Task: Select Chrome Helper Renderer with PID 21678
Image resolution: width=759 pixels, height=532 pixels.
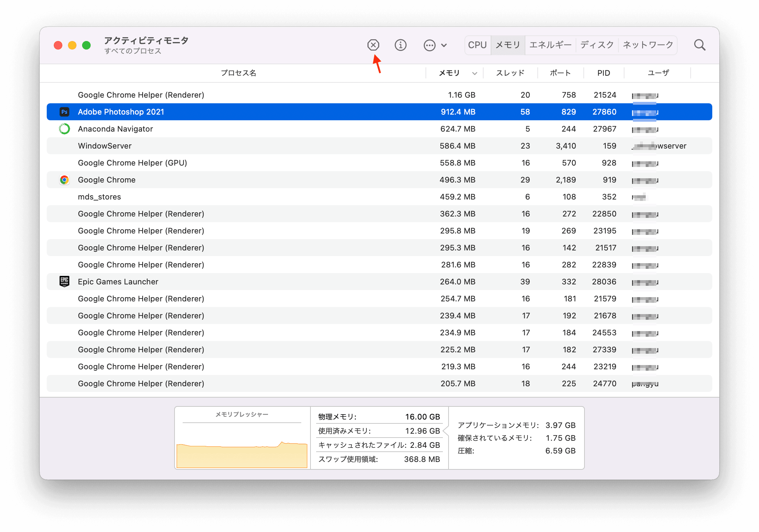Action: coord(379,316)
